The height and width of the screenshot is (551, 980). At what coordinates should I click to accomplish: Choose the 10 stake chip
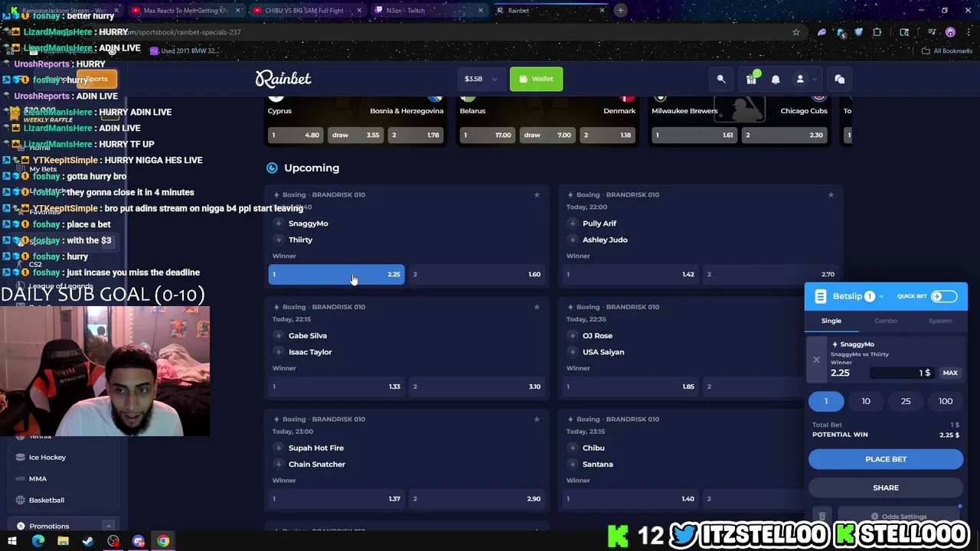click(866, 401)
